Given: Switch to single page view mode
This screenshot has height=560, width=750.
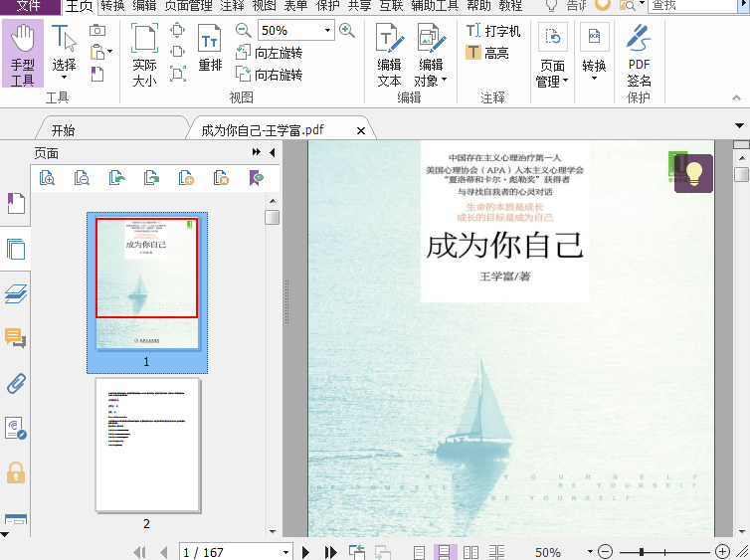Looking at the screenshot, I should click(420, 552).
